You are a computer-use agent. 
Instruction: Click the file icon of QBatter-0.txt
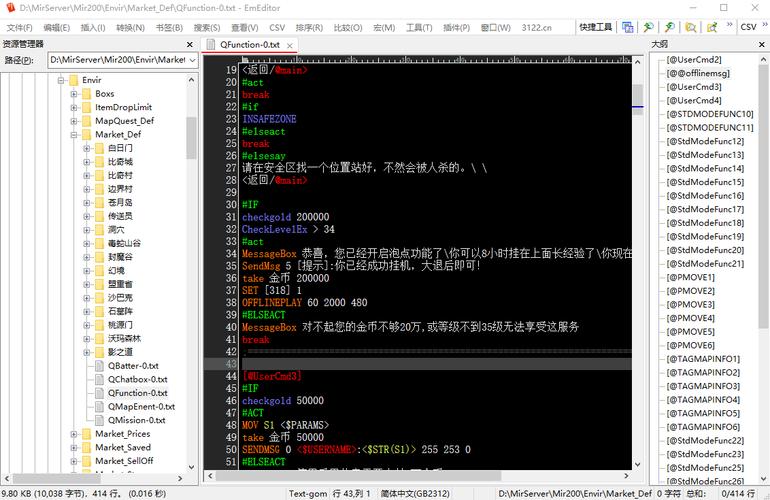click(x=100, y=366)
